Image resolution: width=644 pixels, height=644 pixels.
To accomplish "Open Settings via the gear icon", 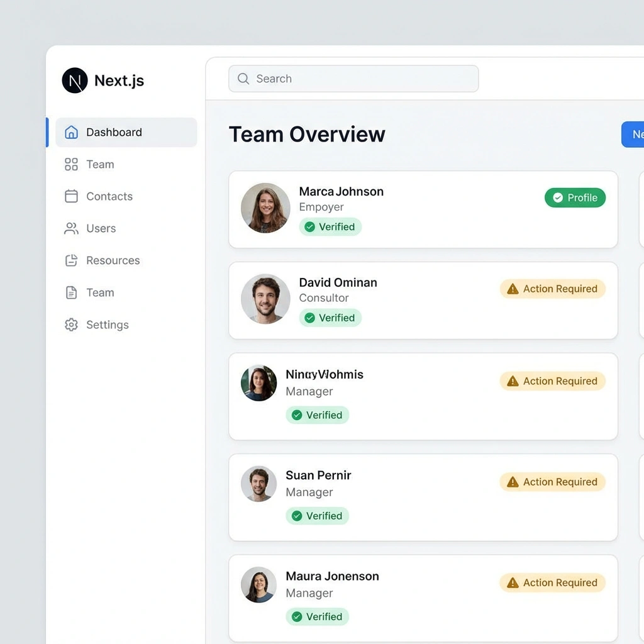I will (x=70, y=325).
